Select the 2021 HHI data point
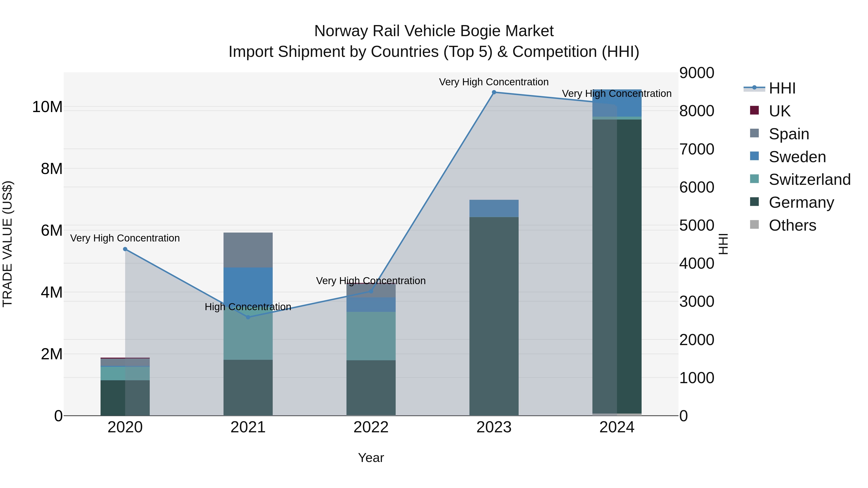868x488 pixels. [248, 317]
